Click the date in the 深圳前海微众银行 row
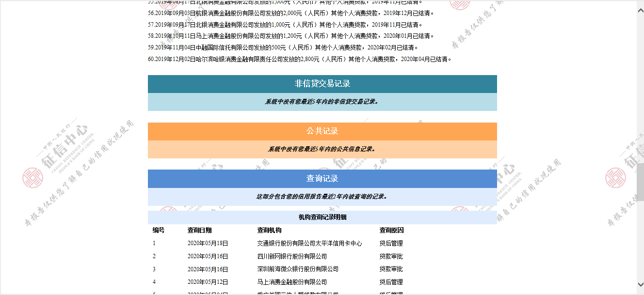 click(208, 269)
